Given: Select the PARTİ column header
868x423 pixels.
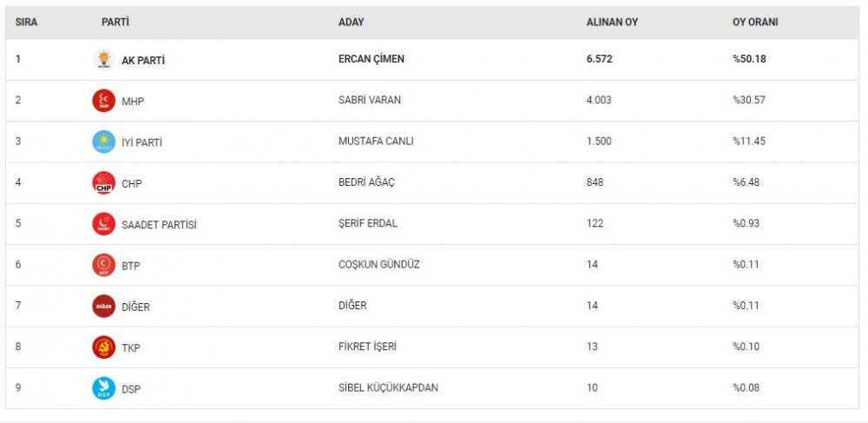Looking at the screenshot, I should [x=115, y=22].
